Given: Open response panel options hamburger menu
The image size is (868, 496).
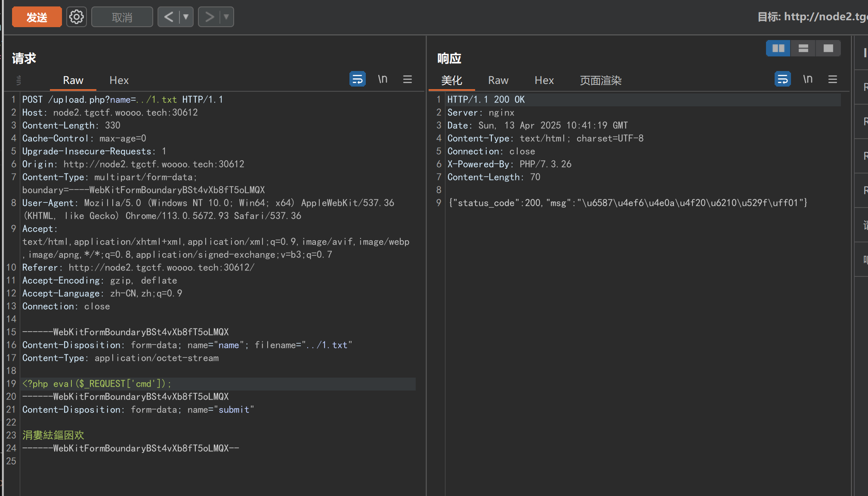Looking at the screenshot, I should pyautogui.click(x=833, y=79).
